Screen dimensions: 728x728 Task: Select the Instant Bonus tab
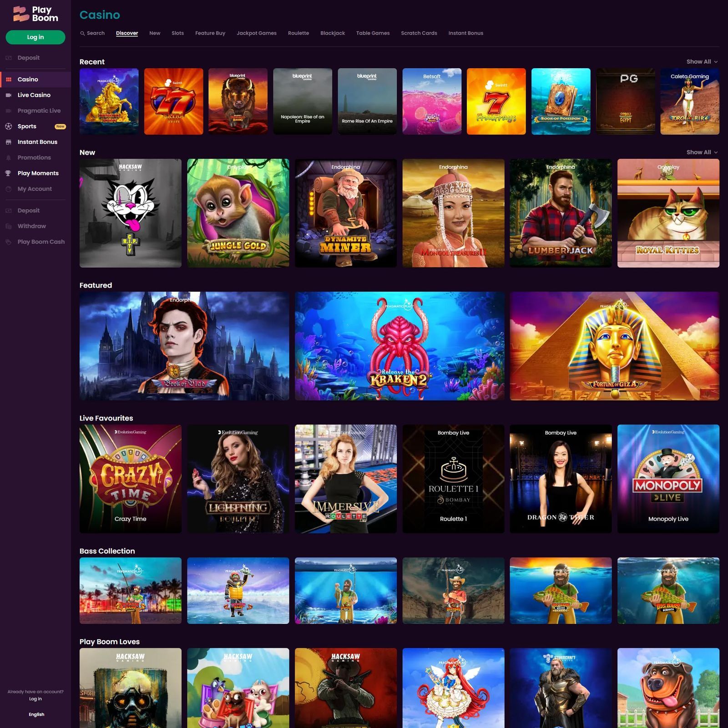[x=465, y=33]
